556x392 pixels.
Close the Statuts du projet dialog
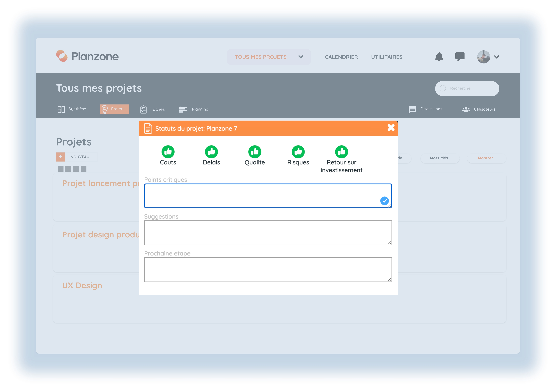391,128
